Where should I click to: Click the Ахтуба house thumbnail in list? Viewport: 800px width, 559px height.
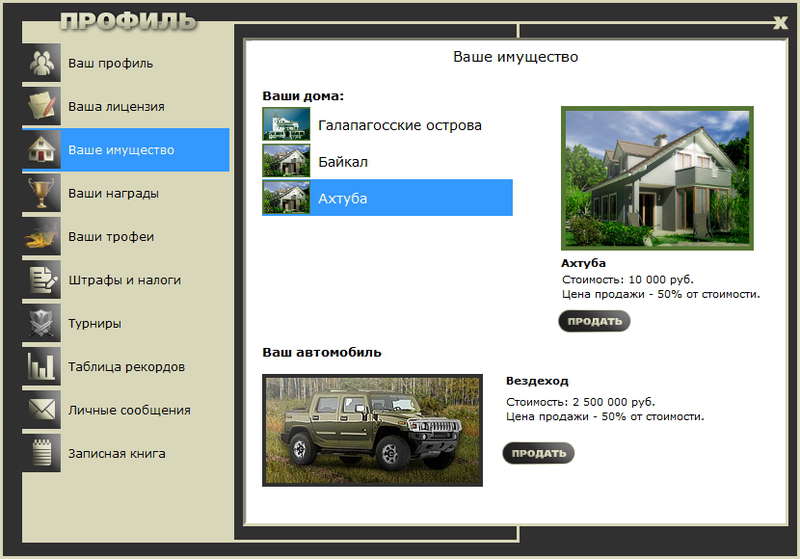[286, 197]
